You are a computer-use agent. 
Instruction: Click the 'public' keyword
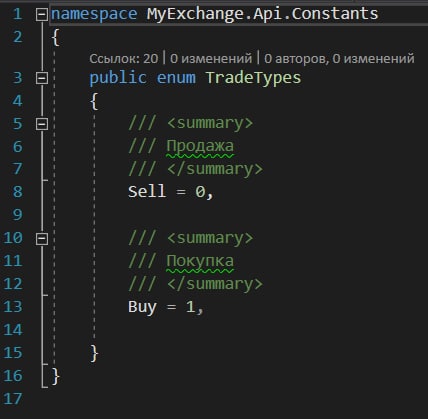tap(118, 78)
